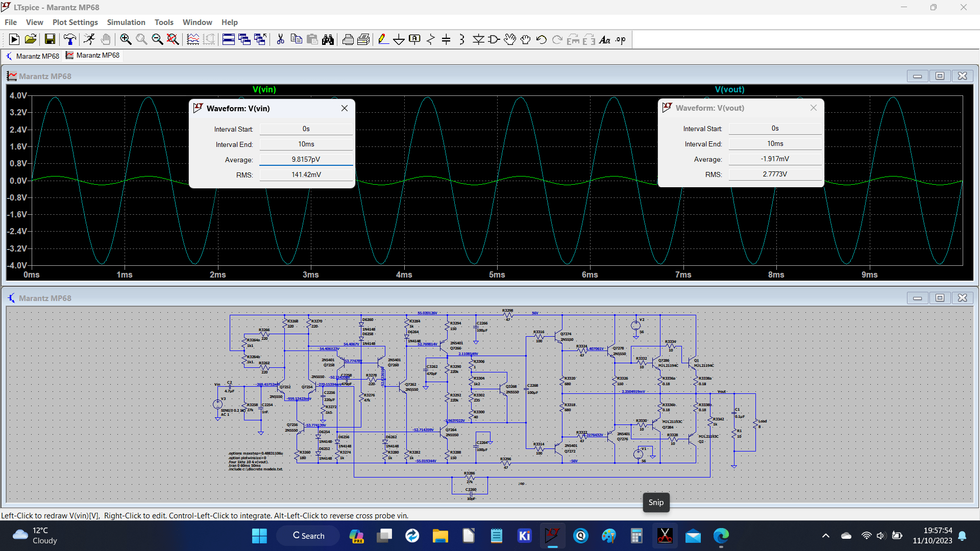
Task: Open Print Setup icon
Action: [x=364, y=39]
